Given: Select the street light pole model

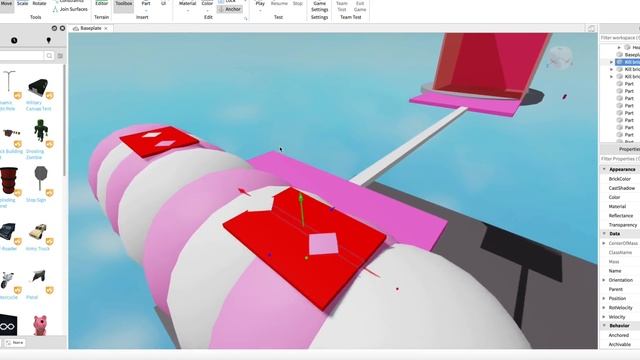Looking at the screenshot, I should pyautogui.click(x=9, y=83).
